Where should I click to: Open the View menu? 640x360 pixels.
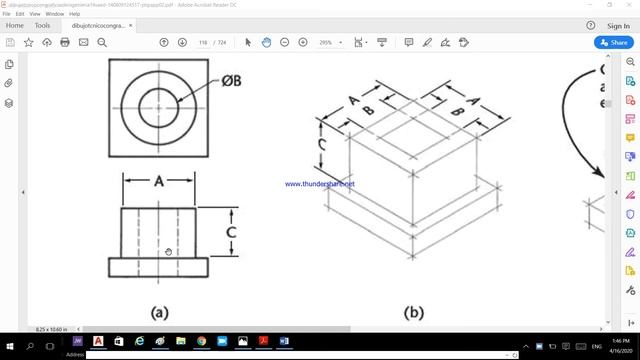pyautogui.click(x=35, y=14)
